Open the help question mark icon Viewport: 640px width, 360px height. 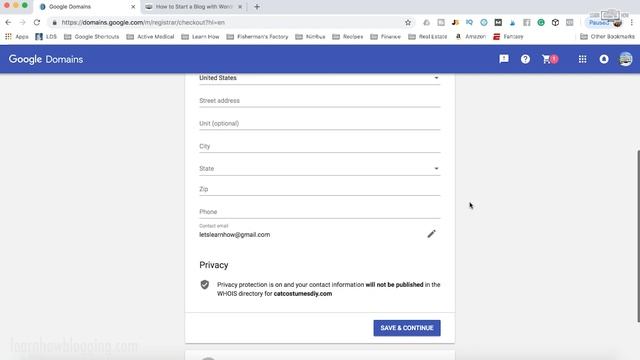coord(525,59)
